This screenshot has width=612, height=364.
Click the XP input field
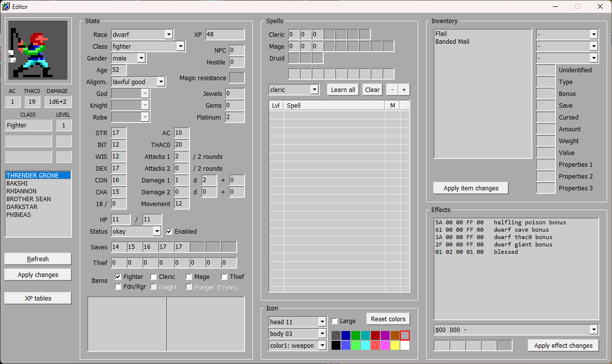click(225, 34)
